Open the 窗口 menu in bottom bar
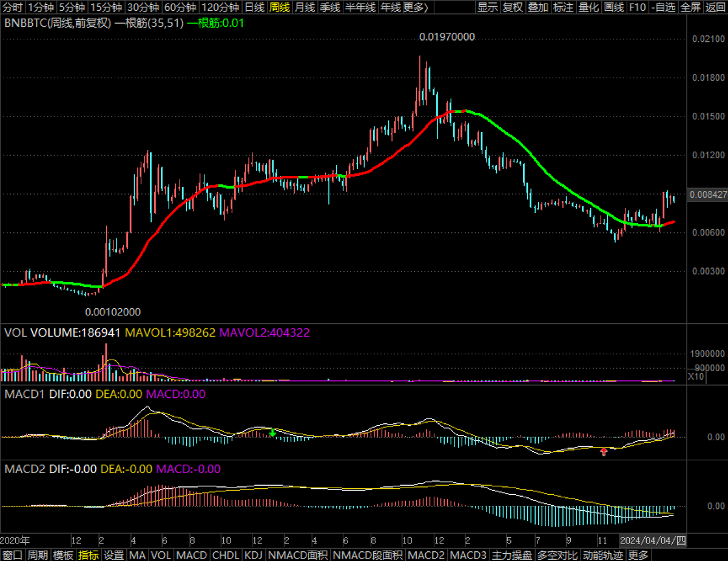 13,555
